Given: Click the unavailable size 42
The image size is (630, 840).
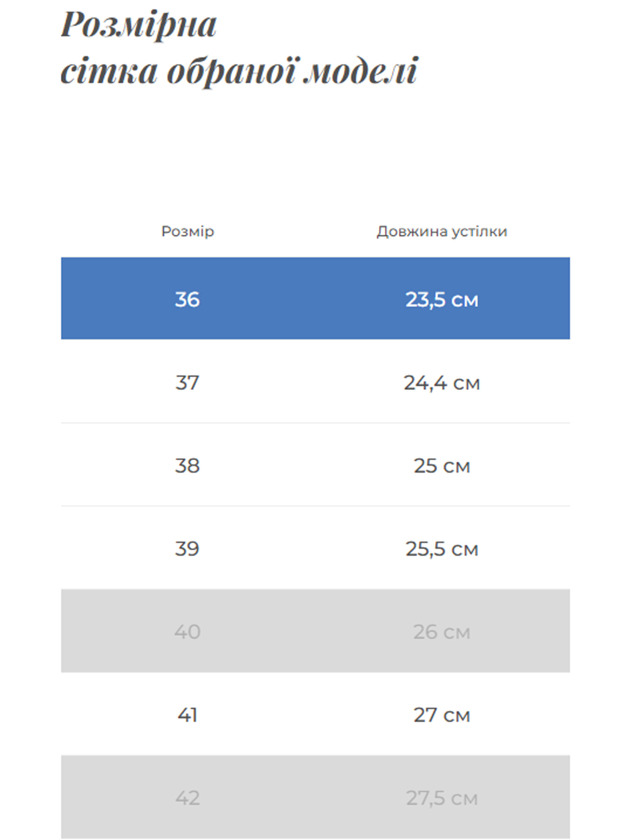Looking at the screenshot, I should click(187, 798).
